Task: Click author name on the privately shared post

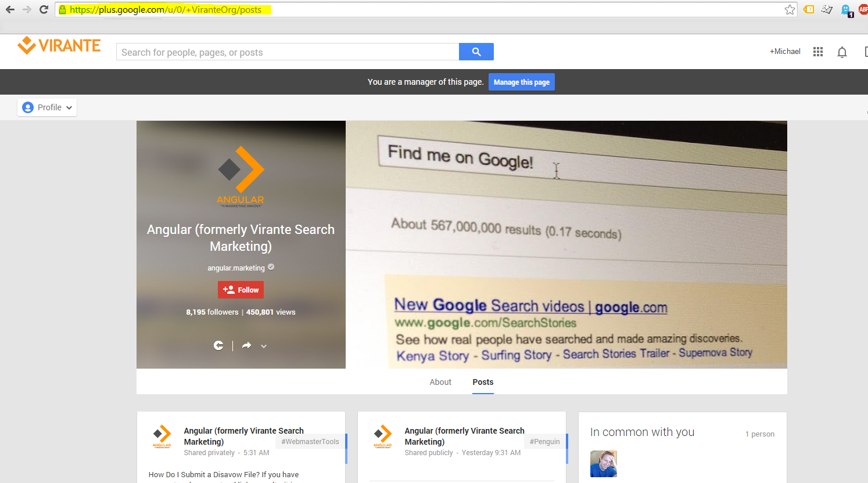Action: 243,436
